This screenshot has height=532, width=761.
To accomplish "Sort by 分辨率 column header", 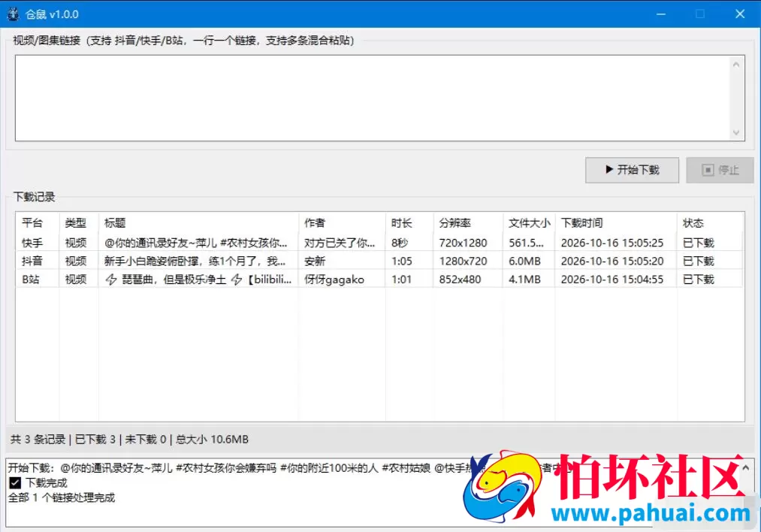I will [x=454, y=223].
